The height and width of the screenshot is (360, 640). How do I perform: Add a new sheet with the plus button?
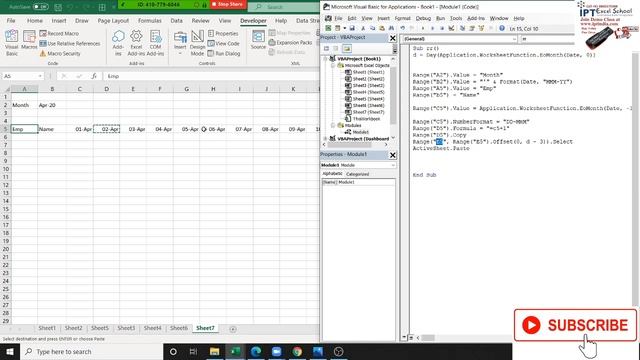233,329
